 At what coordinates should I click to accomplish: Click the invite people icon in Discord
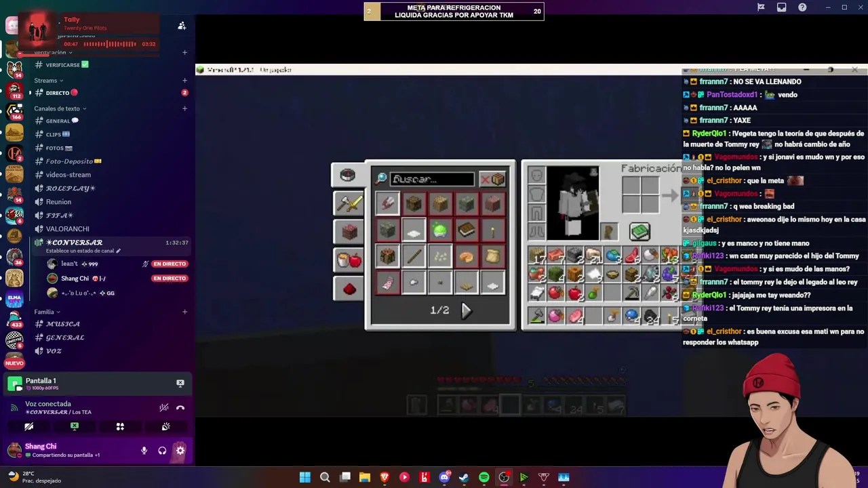coord(182,26)
